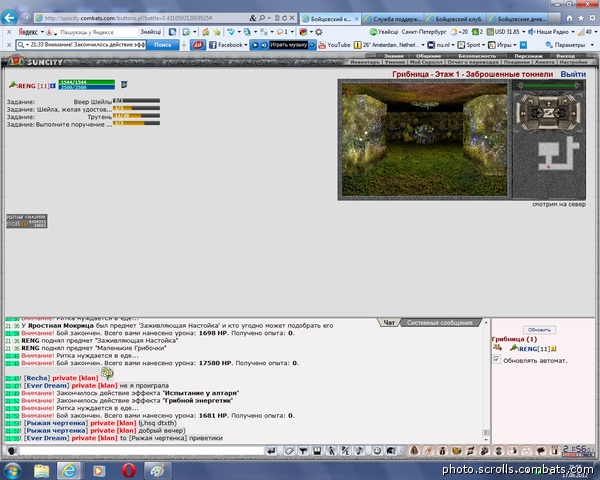
Task: Click the smiley emoticon icon in chat toolbar
Action: tap(377, 451)
